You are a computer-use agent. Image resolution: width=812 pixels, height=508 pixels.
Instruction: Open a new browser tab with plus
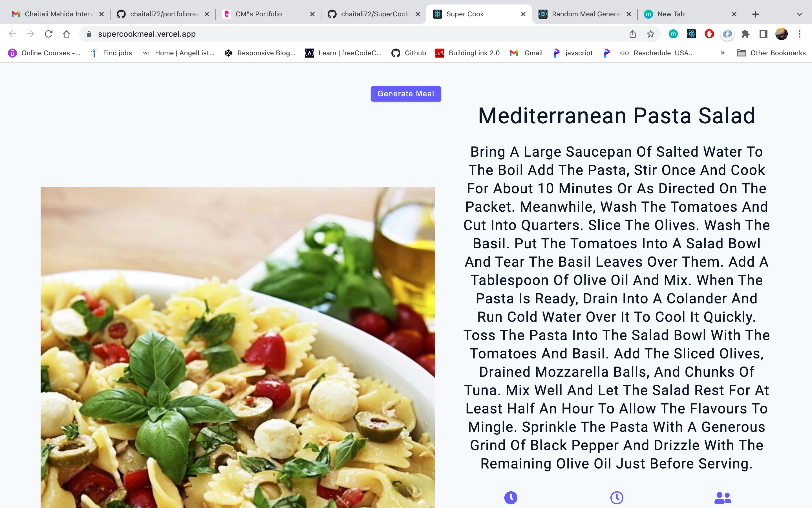pyautogui.click(x=755, y=14)
